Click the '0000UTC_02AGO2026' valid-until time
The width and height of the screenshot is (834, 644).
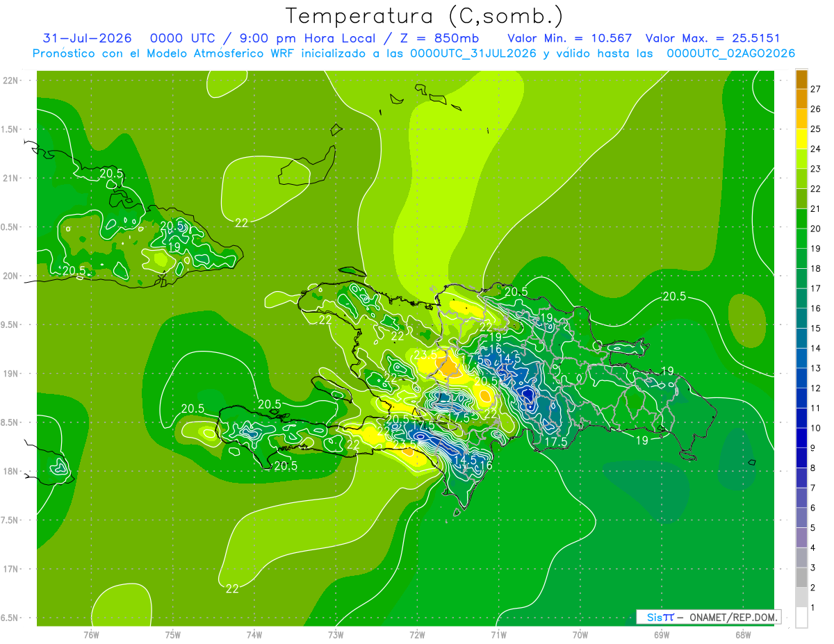point(730,53)
